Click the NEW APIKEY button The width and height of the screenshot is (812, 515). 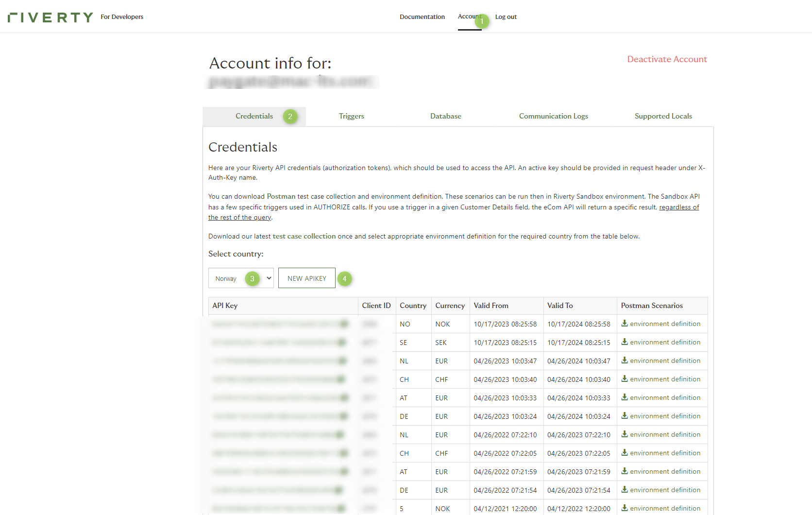pyautogui.click(x=307, y=278)
